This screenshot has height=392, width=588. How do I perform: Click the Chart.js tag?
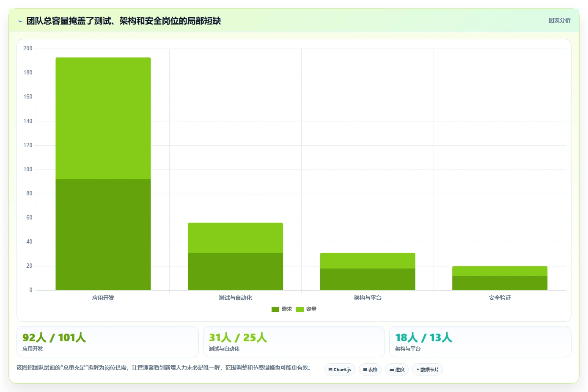(340, 370)
